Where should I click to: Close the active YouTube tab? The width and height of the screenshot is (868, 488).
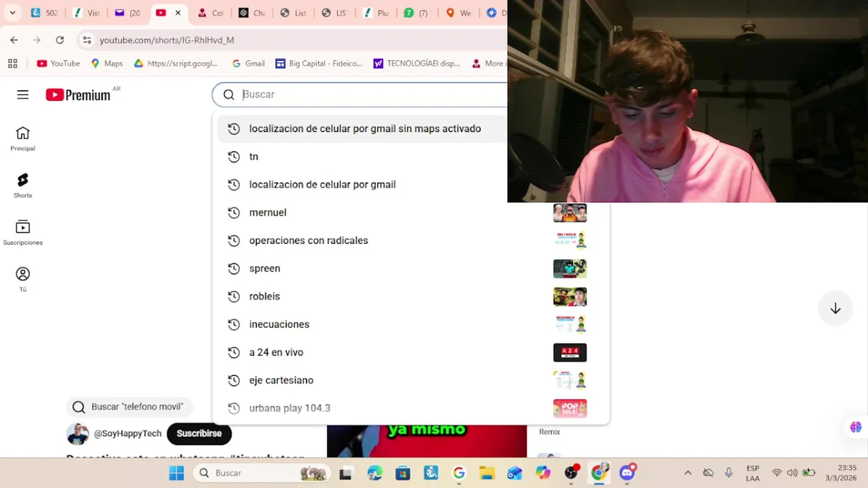pyautogui.click(x=178, y=13)
